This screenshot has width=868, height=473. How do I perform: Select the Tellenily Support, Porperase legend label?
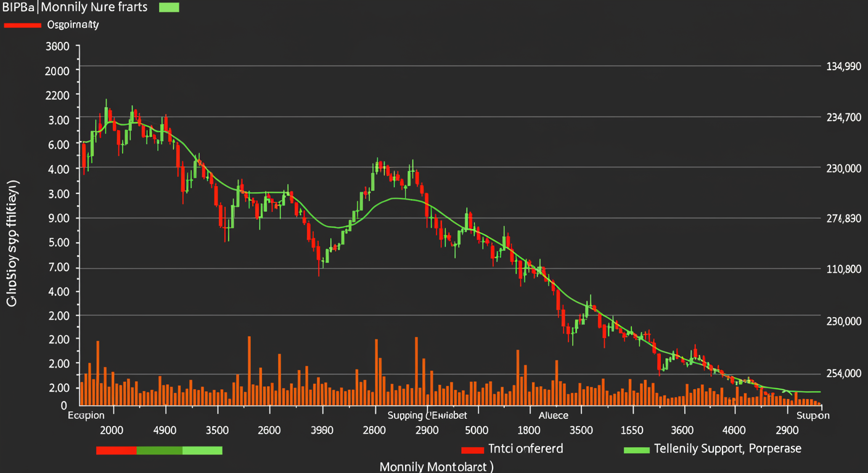[728, 448]
